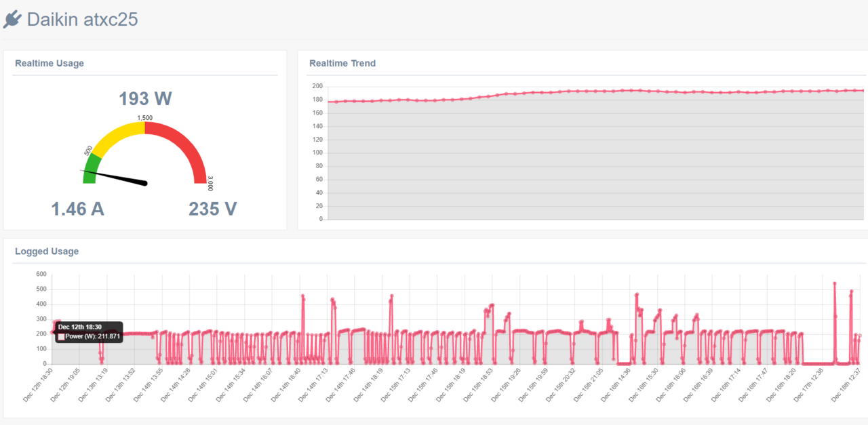This screenshot has width=868, height=425.
Task: Click the Dec 15th 18:53 axis label
Action: (x=477, y=385)
